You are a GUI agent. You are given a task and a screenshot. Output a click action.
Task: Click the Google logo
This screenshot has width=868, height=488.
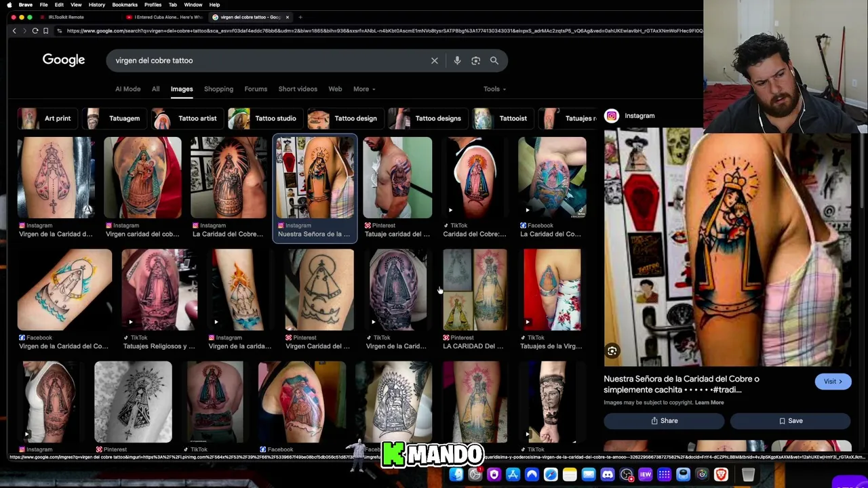[x=64, y=60]
